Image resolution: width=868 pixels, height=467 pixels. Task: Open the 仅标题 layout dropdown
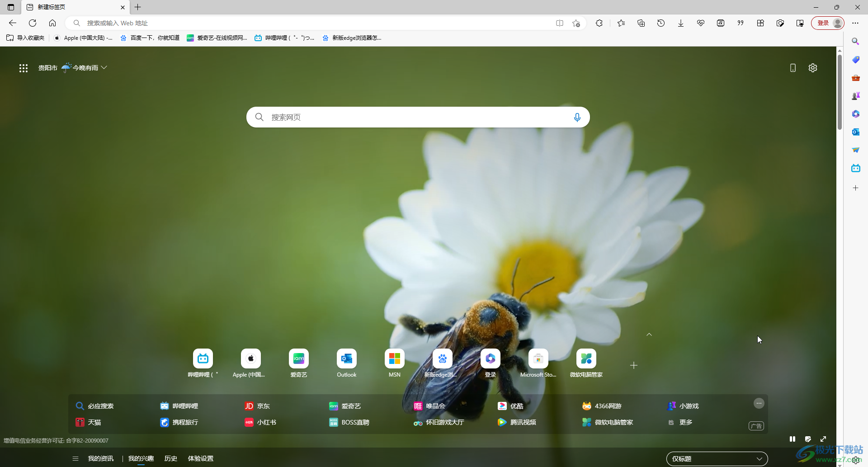point(717,458)
